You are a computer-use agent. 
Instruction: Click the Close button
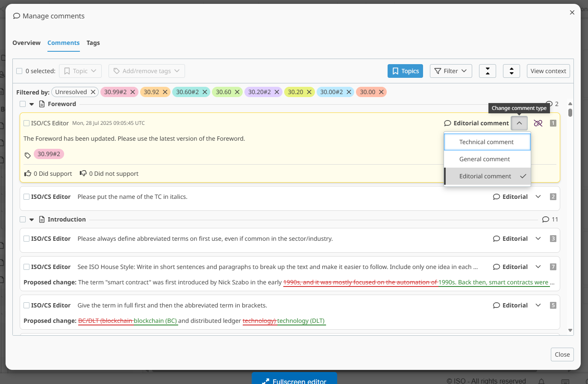pyautogui.click(x=562, y=354)
